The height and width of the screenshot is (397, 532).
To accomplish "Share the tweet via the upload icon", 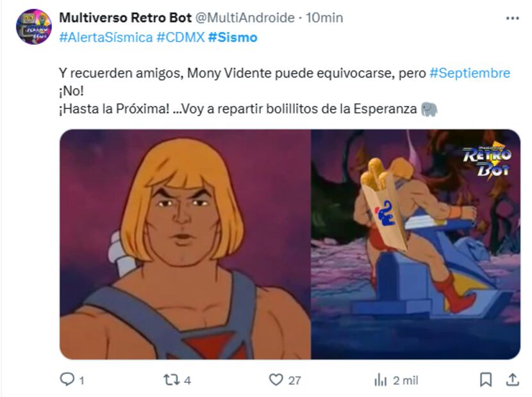I will click(513, 380).
